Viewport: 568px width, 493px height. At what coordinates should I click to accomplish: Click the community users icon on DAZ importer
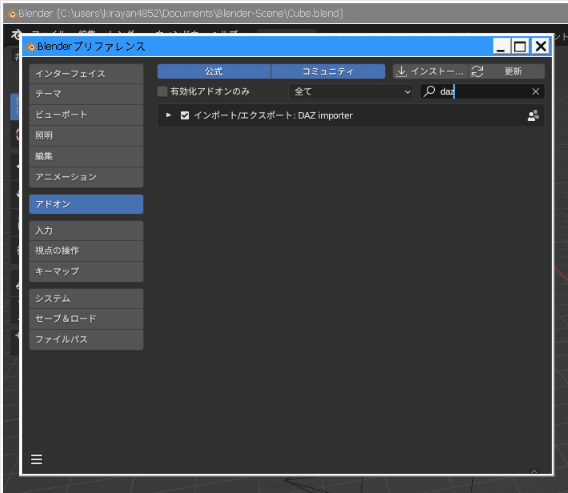[x=533, y=116]
